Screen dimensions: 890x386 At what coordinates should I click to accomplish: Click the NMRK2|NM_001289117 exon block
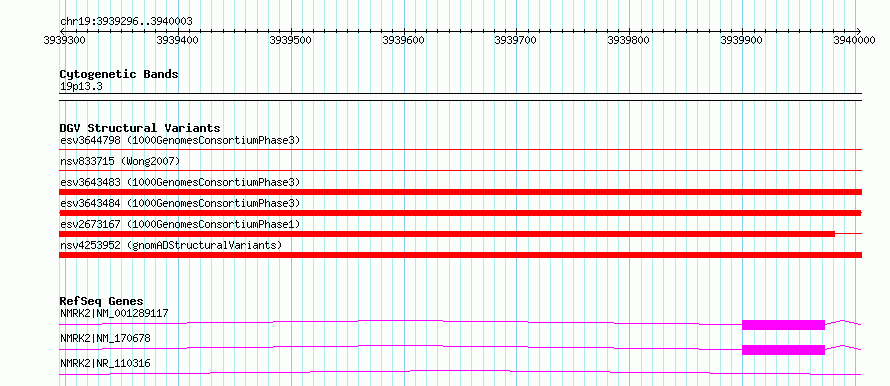[x=783, y=325]
